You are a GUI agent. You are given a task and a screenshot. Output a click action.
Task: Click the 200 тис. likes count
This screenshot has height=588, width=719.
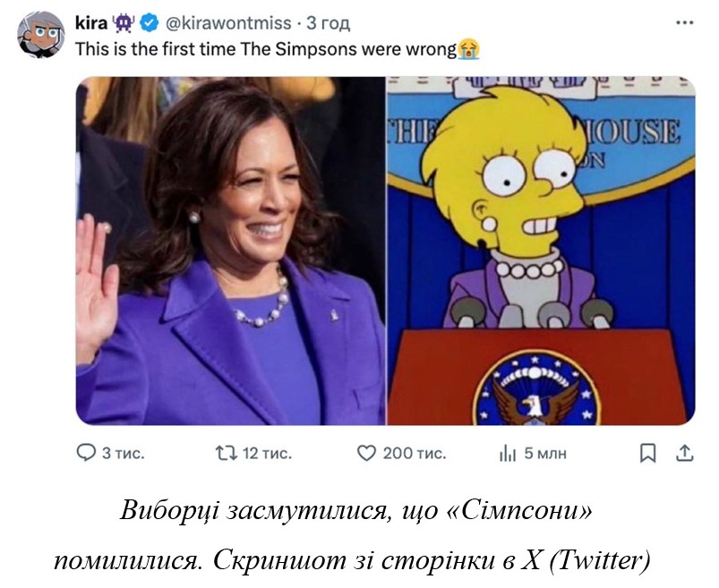click(x=415, y=453)
